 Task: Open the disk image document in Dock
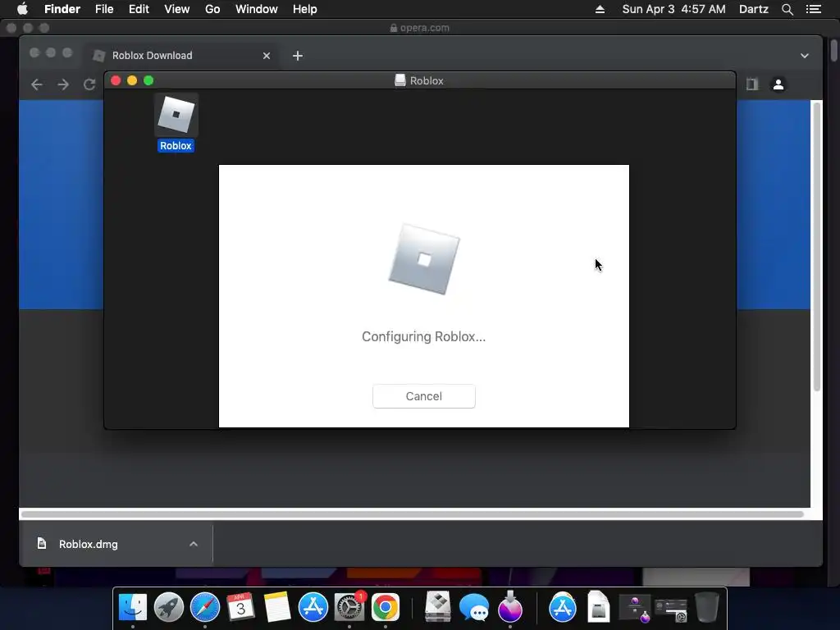click(598, 607)
